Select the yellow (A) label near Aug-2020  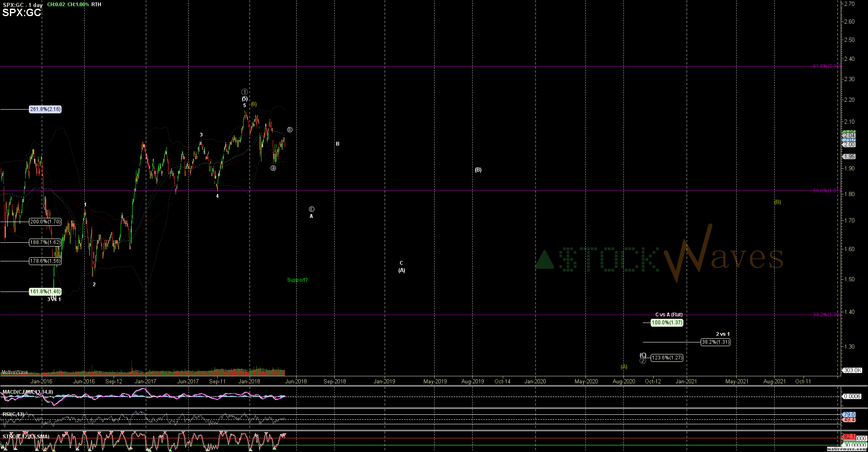click(x=624, y=367)
